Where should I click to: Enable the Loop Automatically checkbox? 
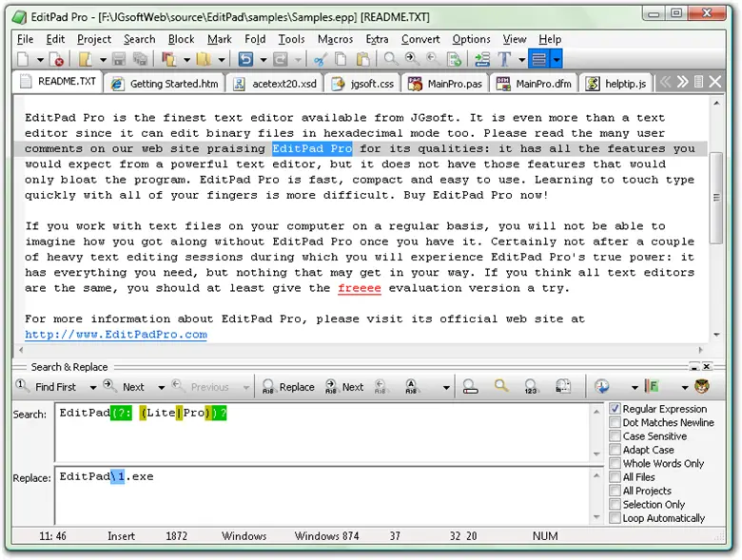pyautogui.click(x=615, y=518)
